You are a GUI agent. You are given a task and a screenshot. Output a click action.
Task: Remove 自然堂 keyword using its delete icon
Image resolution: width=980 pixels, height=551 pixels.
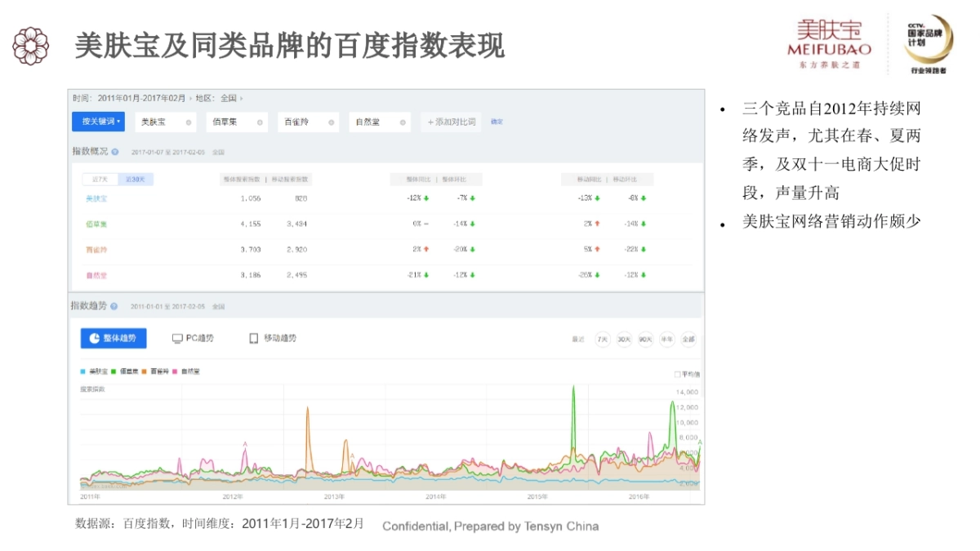tap(403, 122)
